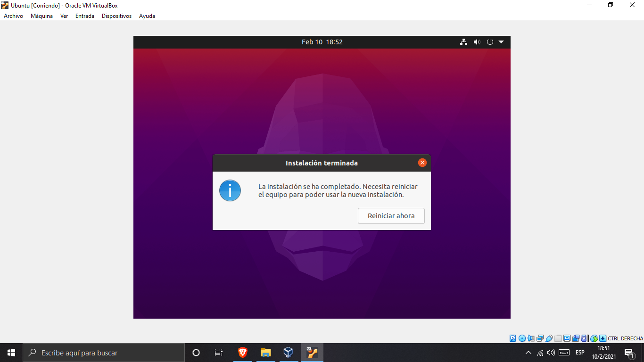
Task: Restore down the VirtualBox window
Action: [611, 5]
